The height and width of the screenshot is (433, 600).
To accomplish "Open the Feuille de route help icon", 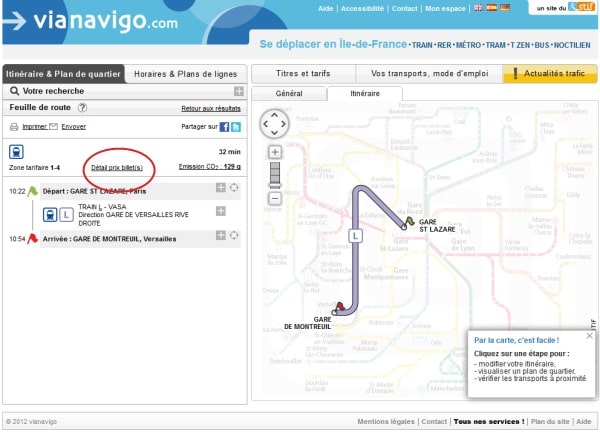I will pos(82,108).
